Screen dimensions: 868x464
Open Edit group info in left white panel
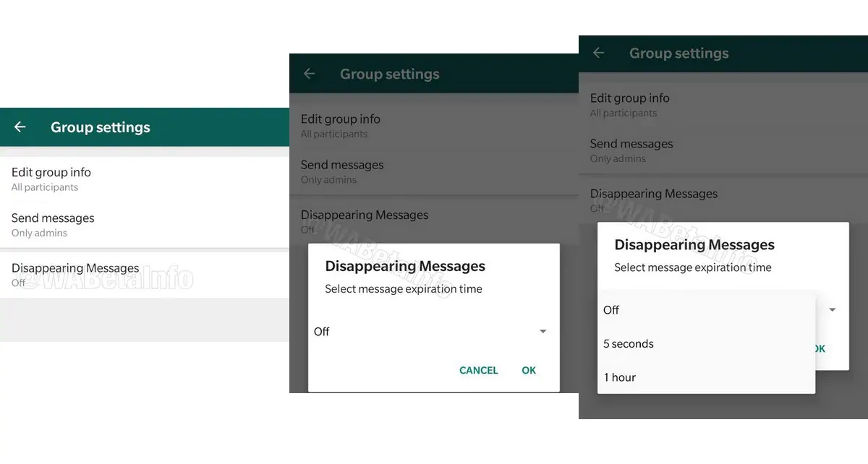[x=51, y=179]
